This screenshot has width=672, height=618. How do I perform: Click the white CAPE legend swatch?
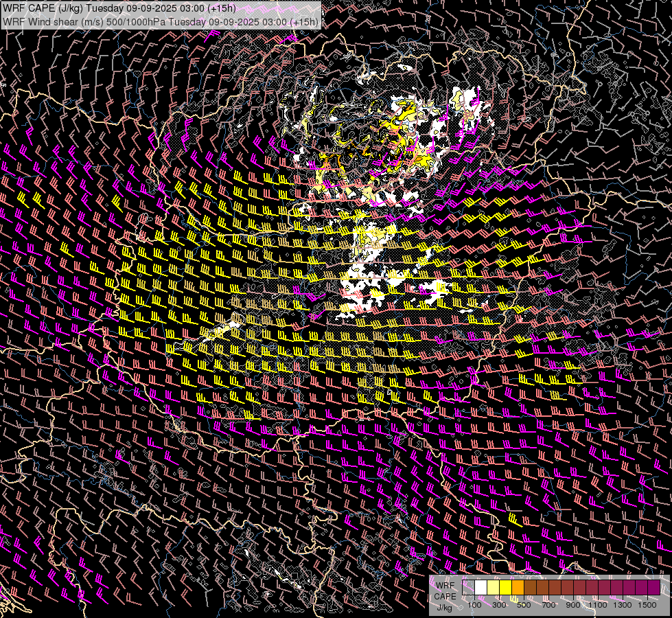(481, 587)
